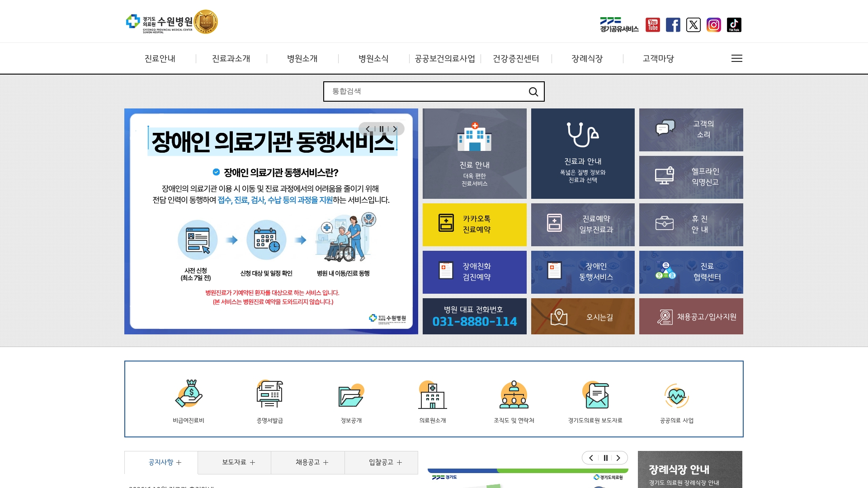Click the 경기도의료원 보도자료 envelope icon
The height and width of the screenshot is (488, 868).
[595, 394]
